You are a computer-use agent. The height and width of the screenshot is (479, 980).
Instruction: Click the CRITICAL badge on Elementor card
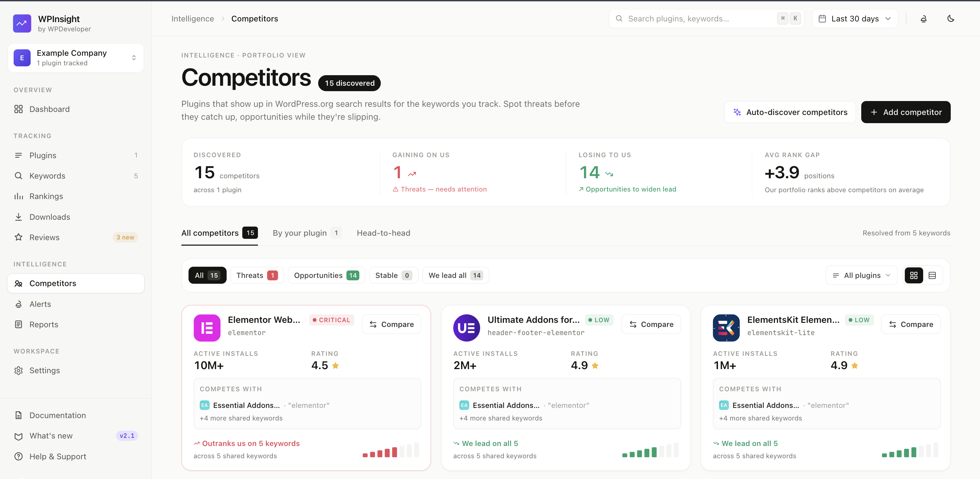331,320
